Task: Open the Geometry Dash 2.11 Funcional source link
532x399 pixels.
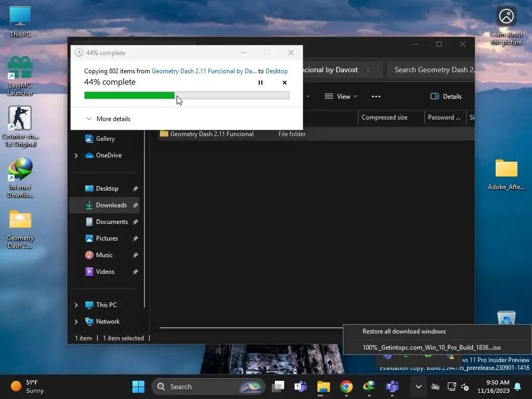Action: click(204, 71)
